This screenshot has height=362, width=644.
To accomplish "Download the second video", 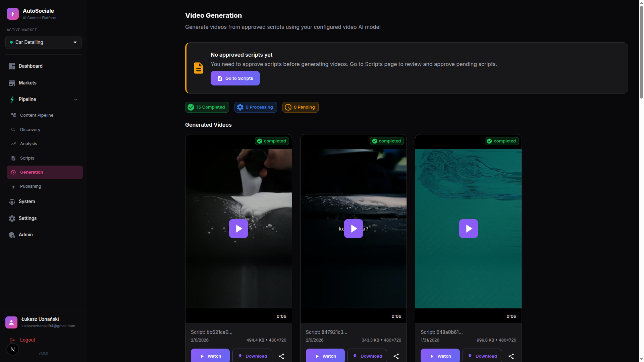I will click(367, 356).
